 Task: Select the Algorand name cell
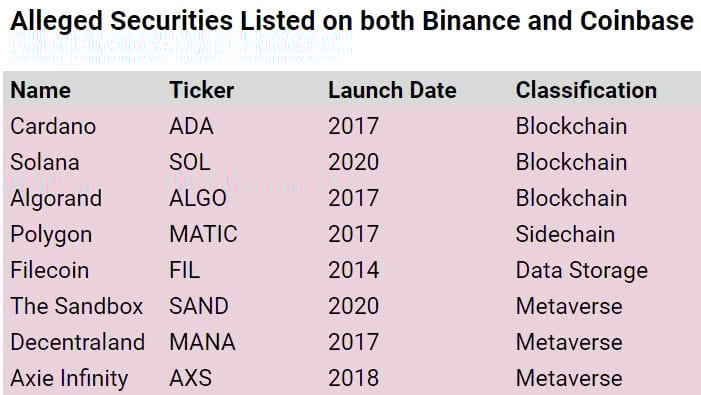coord(56,198)
